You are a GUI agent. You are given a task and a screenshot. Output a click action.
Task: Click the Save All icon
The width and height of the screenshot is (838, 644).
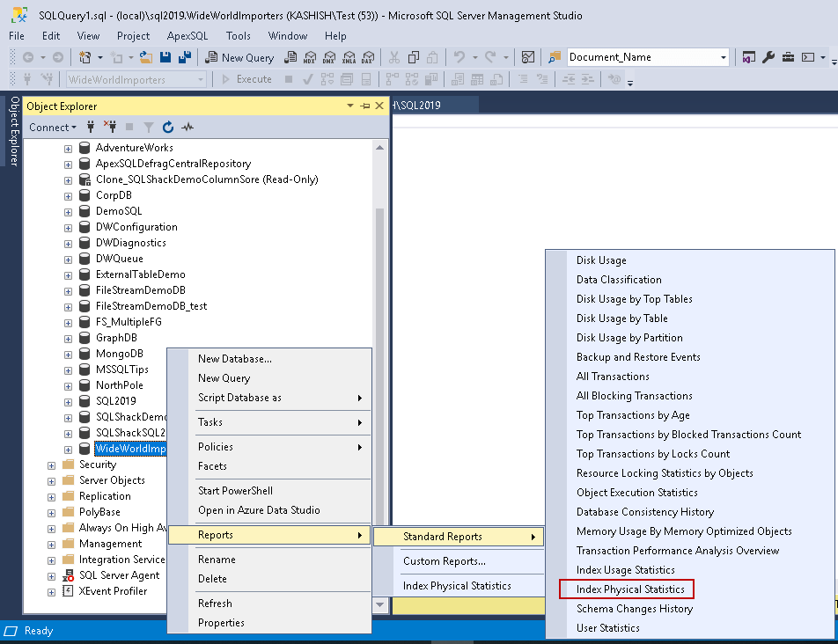[x=183, y=57]
